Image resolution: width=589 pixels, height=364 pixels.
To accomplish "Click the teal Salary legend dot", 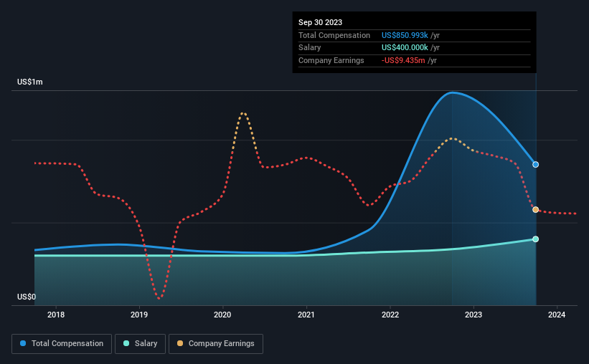I will pyautogui.click(x=126, y=343).
